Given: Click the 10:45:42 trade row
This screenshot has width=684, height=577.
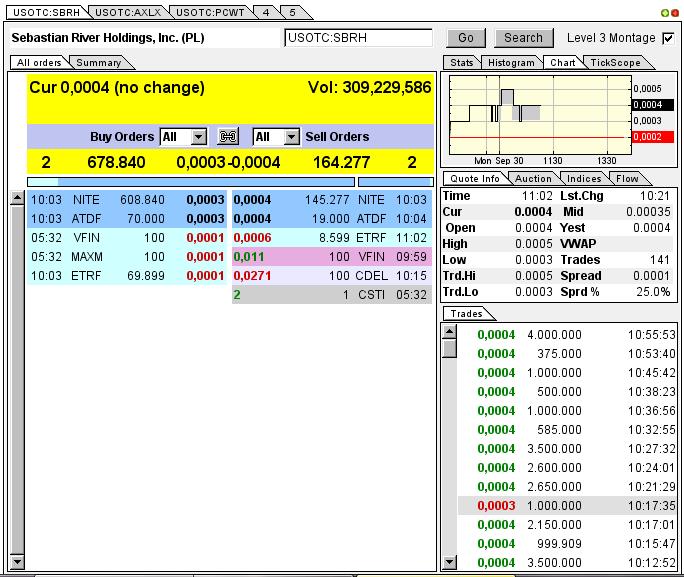Looking at the screenshot, I should point(567,372).
